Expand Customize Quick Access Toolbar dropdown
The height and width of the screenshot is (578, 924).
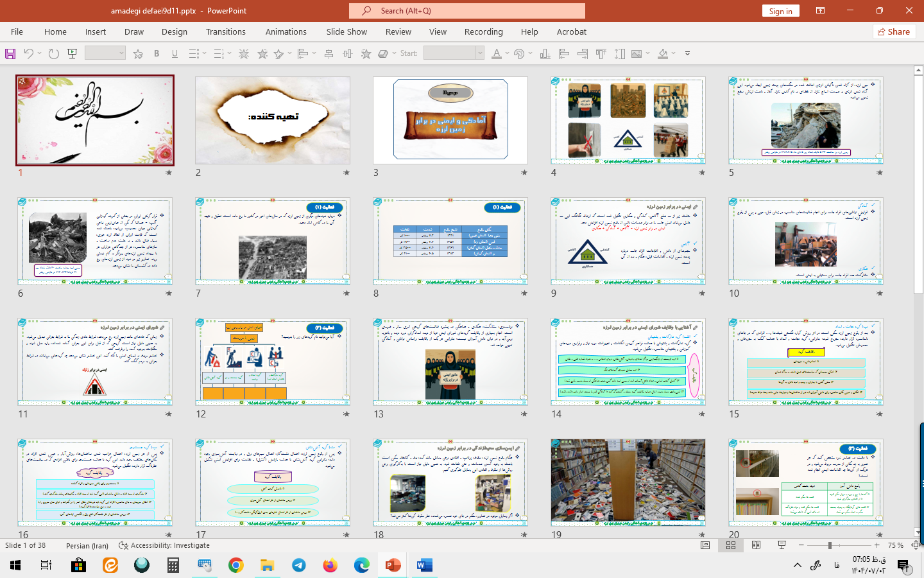click(687, 54)
